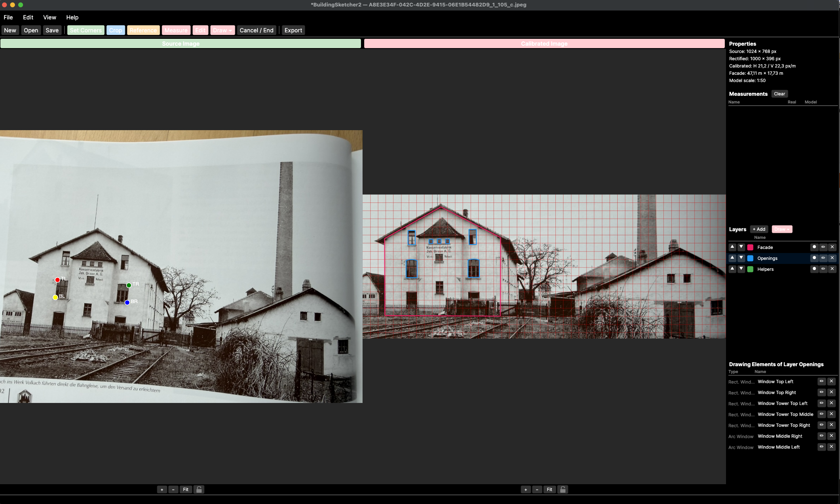Move the Facade layer down
The width and height of the screenshot is (840, 504).
point(741,247)
